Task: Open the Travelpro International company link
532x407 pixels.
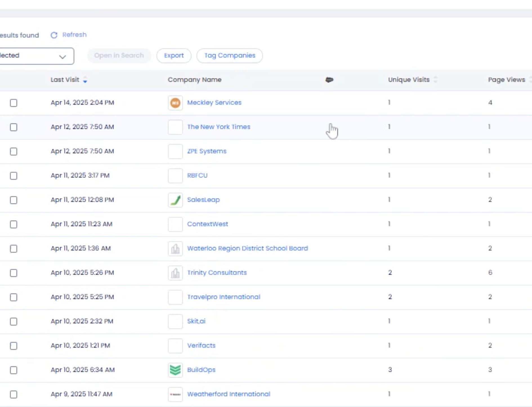Action: pyautogui.click(x=223, y=297)
